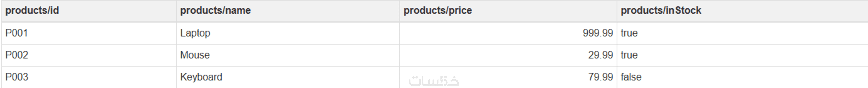This screenshot has height=88, width=868.
Task: Click the P001 id cell
Action: click(16, 33)
